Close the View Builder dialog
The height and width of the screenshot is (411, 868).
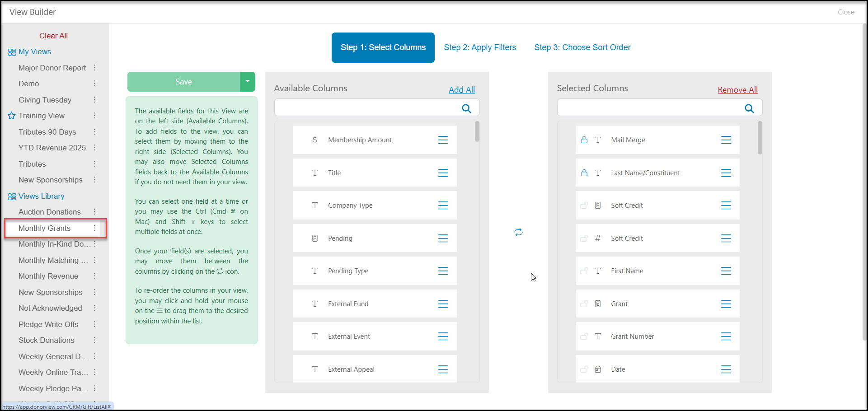point(846,12)
